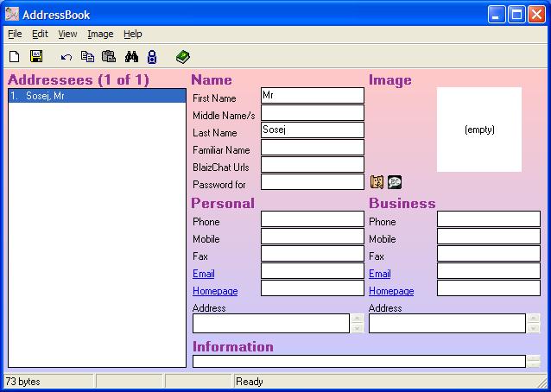Click the Business Phone field

(x=489, y=218)
